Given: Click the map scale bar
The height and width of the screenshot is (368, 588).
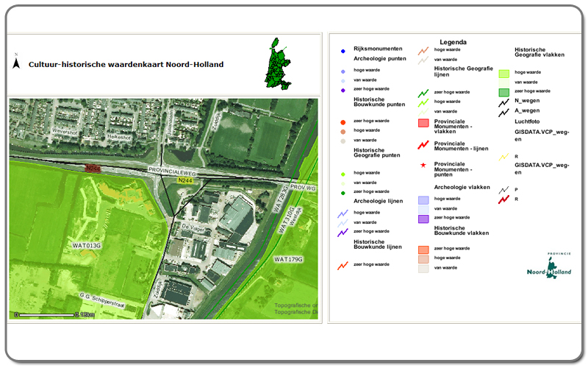Looking at the screenshot, I should 54,315.
